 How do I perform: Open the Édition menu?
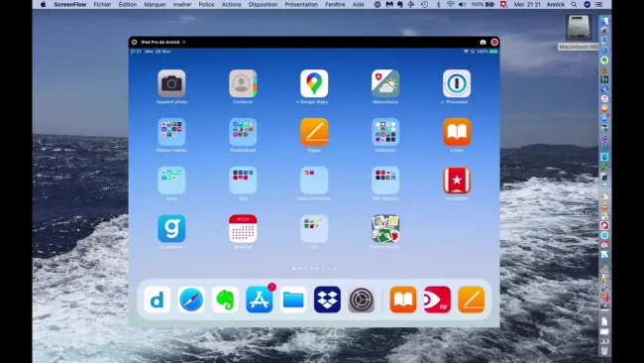pyautogui.click(x=128, y=5)
